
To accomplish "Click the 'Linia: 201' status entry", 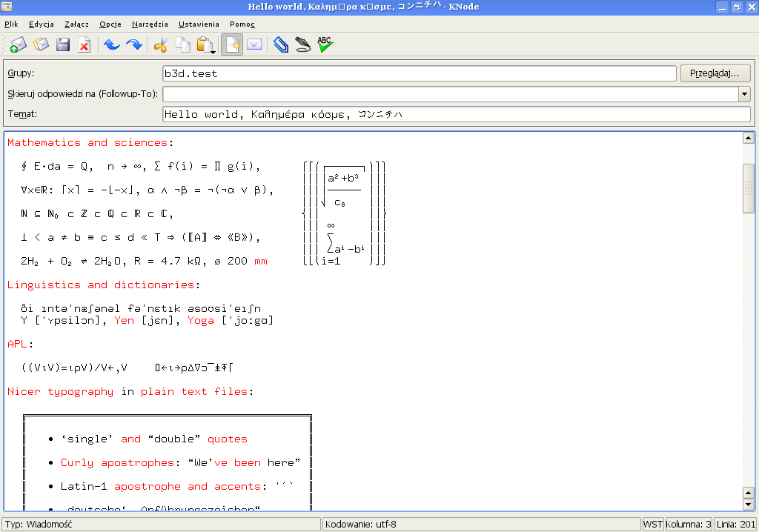I will click(x=736, y=525).
